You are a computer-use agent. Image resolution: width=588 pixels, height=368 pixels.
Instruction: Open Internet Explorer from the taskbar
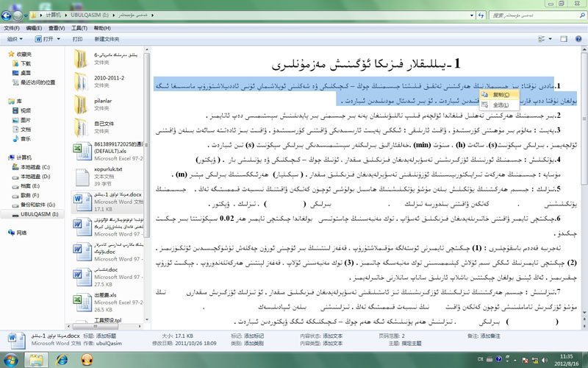tap(62, 360)
